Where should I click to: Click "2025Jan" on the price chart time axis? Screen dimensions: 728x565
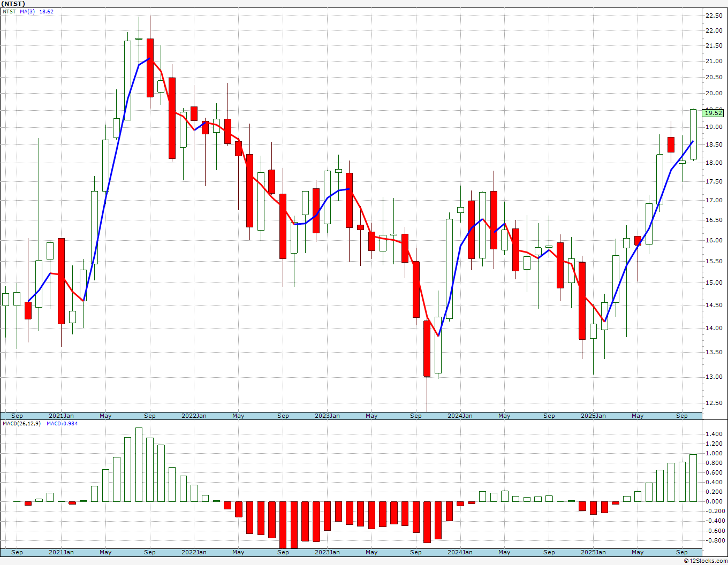coord(593,416)
